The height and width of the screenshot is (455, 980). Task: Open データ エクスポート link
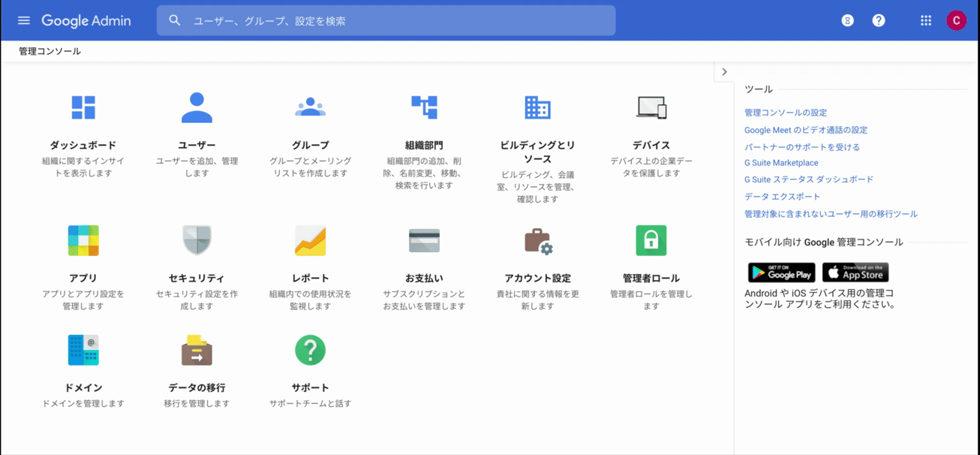(x=783, y=197)
